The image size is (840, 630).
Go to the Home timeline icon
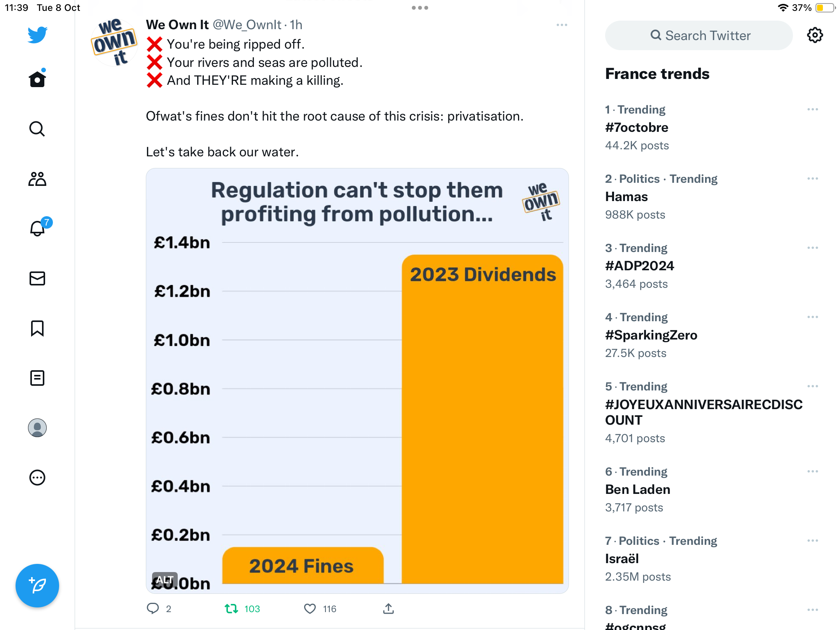(37, 79)
